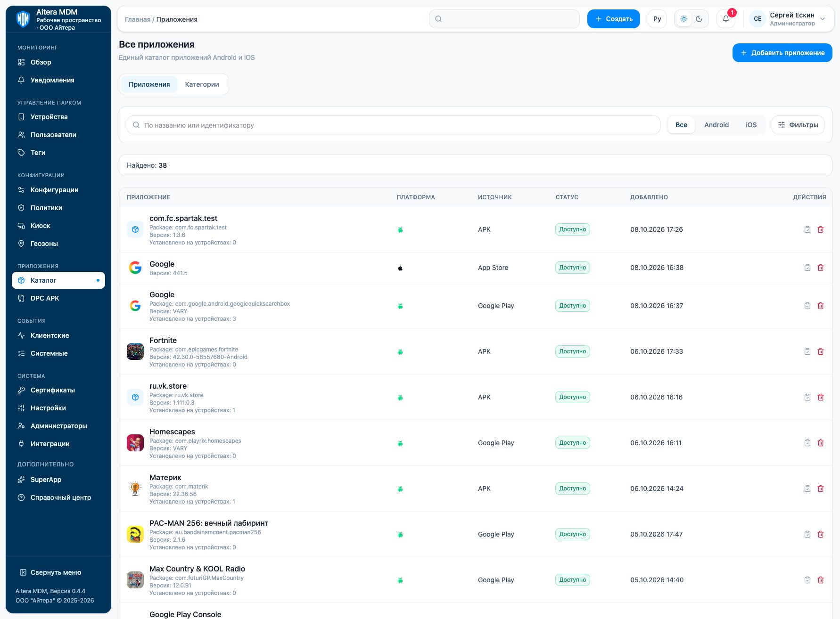Viewport: 840px width, 619px height.
Task: Delete the Homescapes application
Action: (821, 443)
